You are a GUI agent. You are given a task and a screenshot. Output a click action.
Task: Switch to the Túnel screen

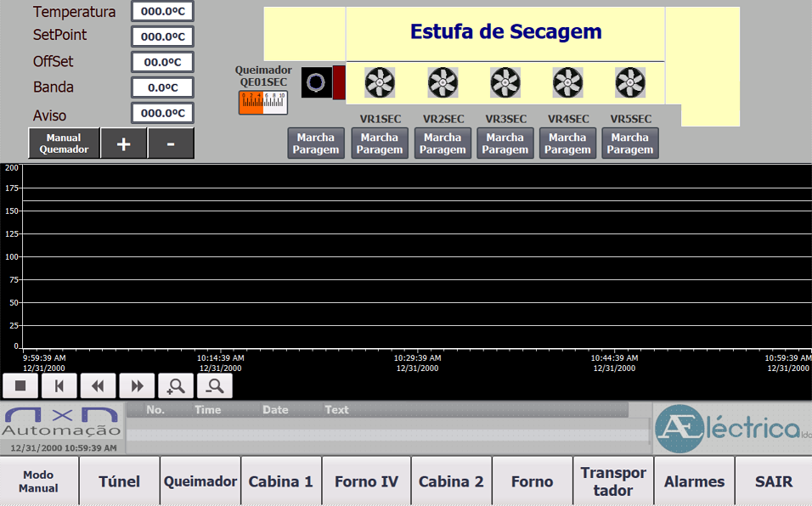[x=120, y=481]
